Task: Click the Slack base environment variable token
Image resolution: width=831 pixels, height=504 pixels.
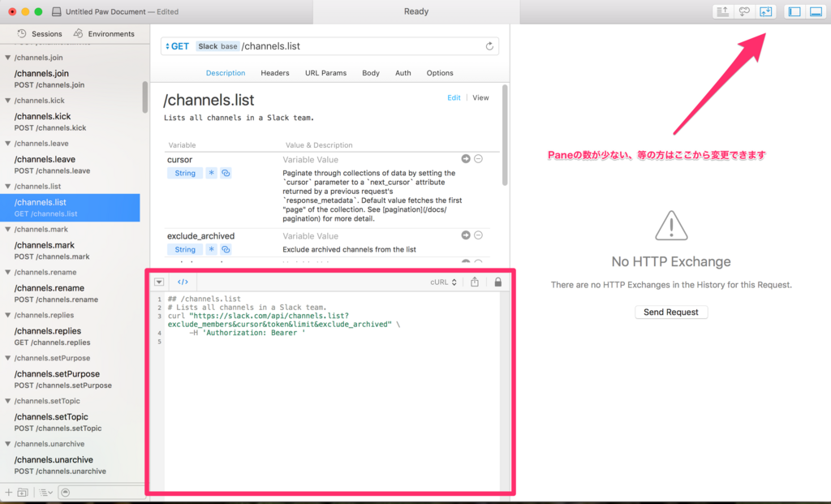Action: tap(217, 46)
